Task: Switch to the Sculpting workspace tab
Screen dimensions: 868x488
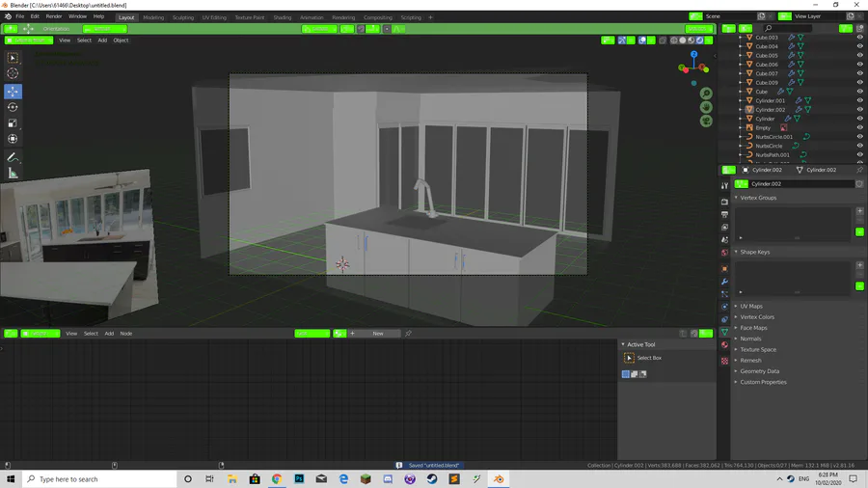Action: (x=183, y=17)
